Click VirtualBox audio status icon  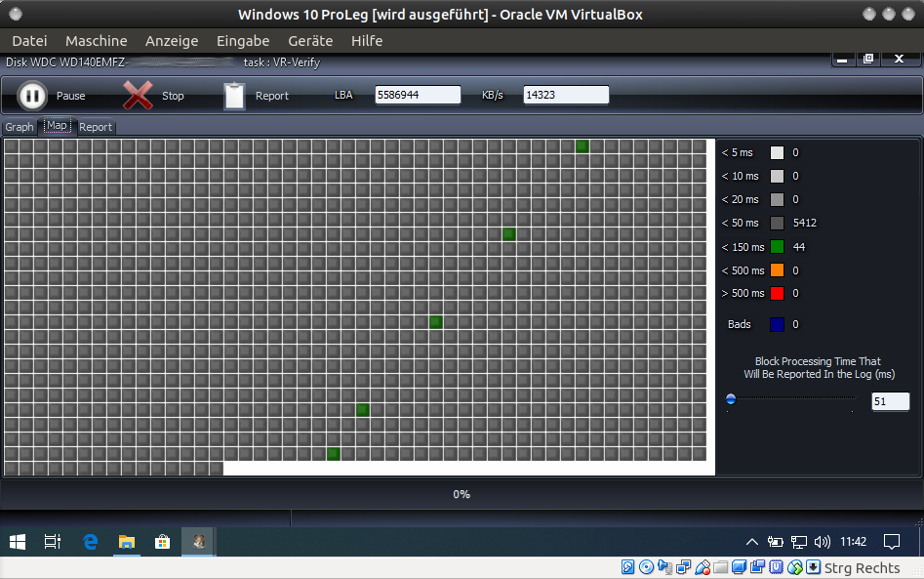664,567
